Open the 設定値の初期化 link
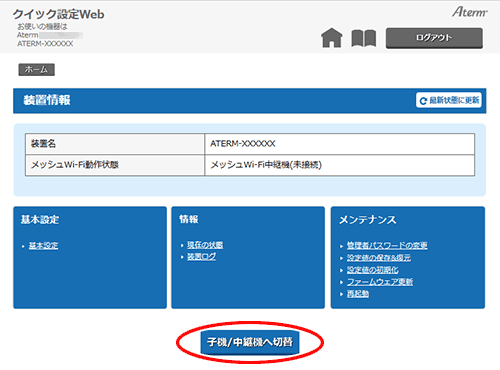The width and height of the screenshot is (500, 370). pos(373,270)
